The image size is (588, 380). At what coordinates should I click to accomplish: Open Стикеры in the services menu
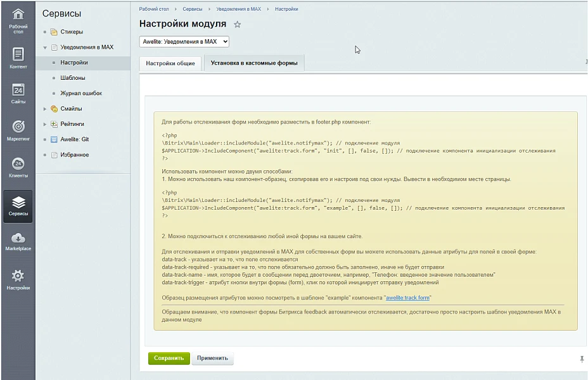[72, 32]
